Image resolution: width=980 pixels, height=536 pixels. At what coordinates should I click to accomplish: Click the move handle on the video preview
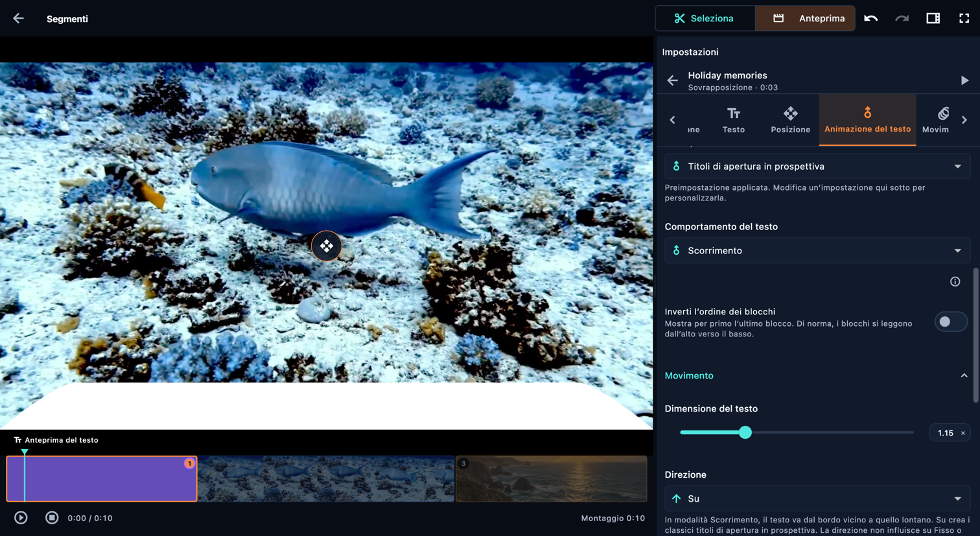click(x=326, y=246)
